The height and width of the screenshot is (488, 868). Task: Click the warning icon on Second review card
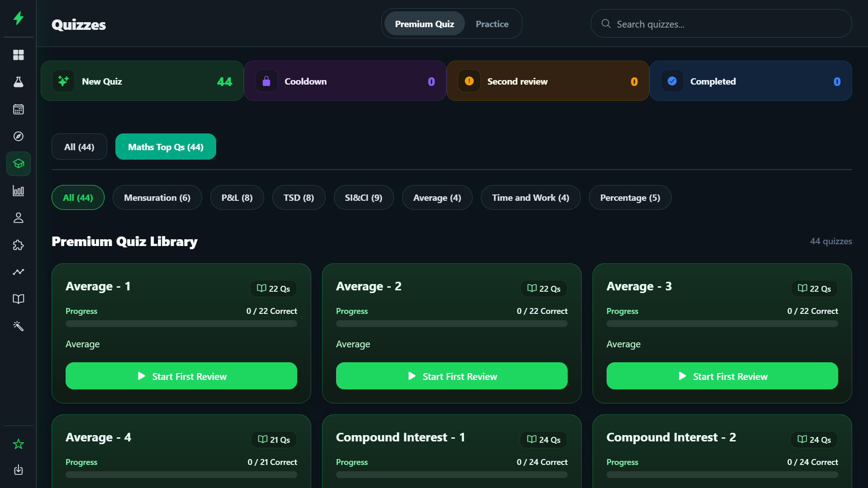pyautogui.click(x=469, y=81)
